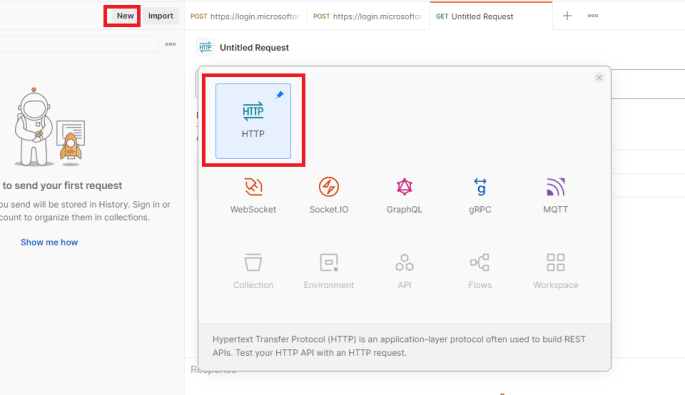Select the HTTP request type tile
685x395 pixels.
(x=253, y=121)
